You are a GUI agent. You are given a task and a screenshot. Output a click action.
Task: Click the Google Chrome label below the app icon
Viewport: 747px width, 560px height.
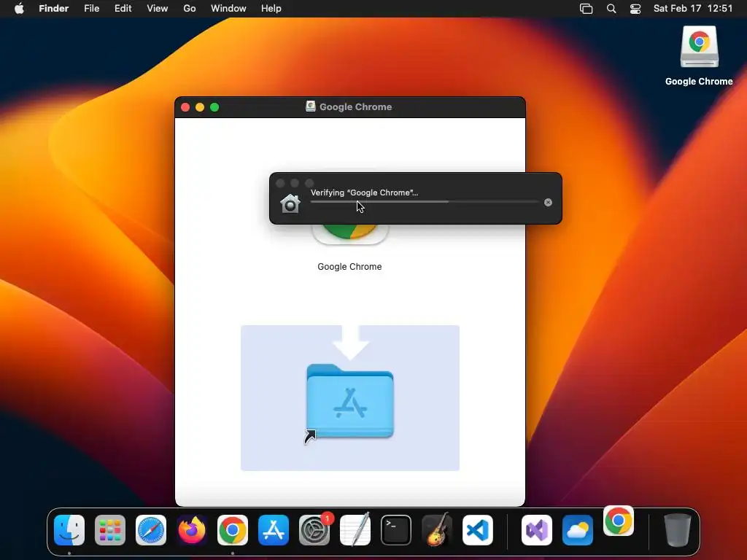point(349,267)
